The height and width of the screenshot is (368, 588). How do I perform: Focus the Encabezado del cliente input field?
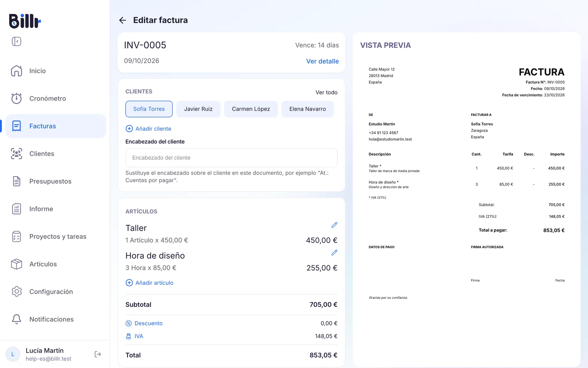click(232, 158)
